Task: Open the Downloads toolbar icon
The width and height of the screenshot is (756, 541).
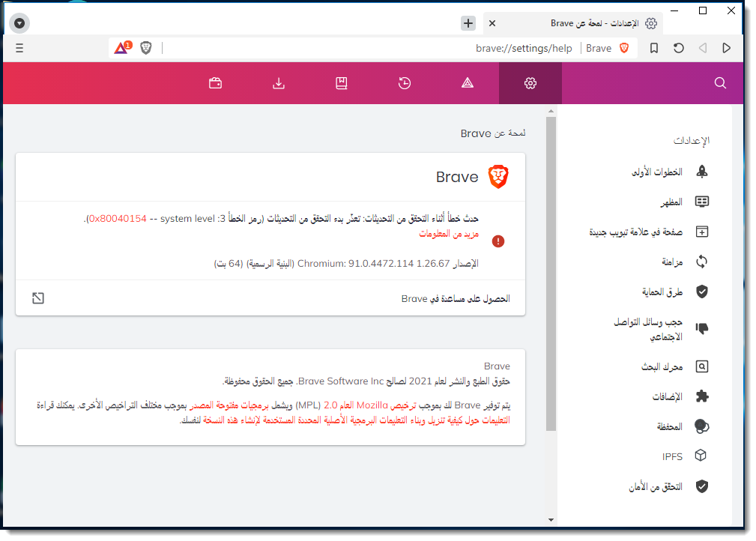Action: (x=279, y=83)
